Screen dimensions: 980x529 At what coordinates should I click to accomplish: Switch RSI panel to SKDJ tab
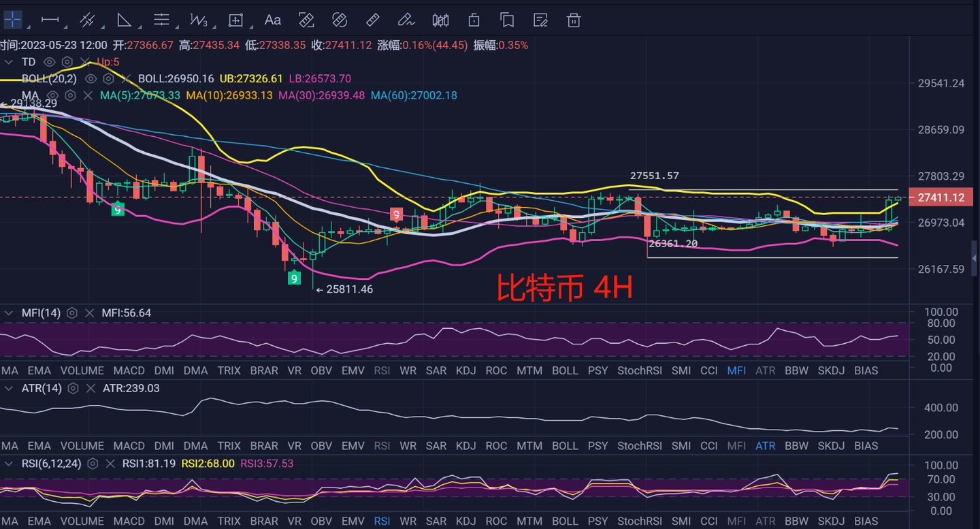click(831, 522)
